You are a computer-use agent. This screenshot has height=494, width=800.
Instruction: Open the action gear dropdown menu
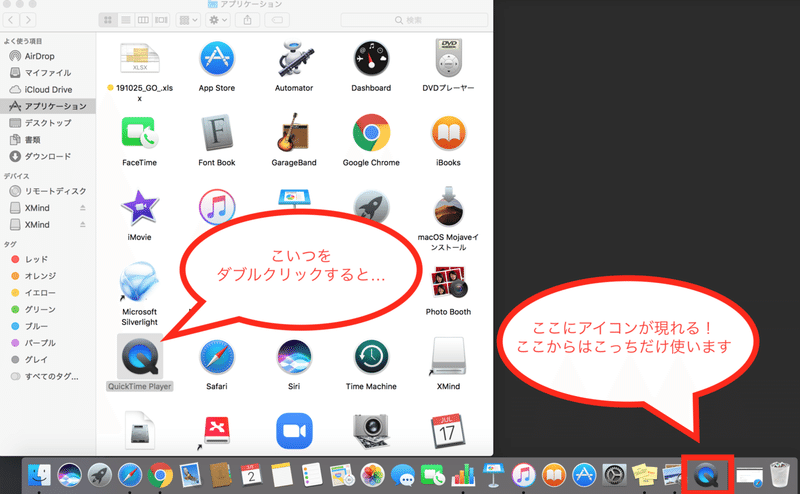[x=218, y=20]
